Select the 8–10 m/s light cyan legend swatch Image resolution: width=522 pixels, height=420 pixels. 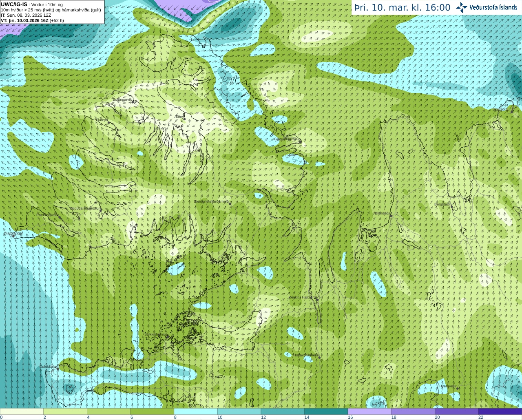click(x=196, y=411)
